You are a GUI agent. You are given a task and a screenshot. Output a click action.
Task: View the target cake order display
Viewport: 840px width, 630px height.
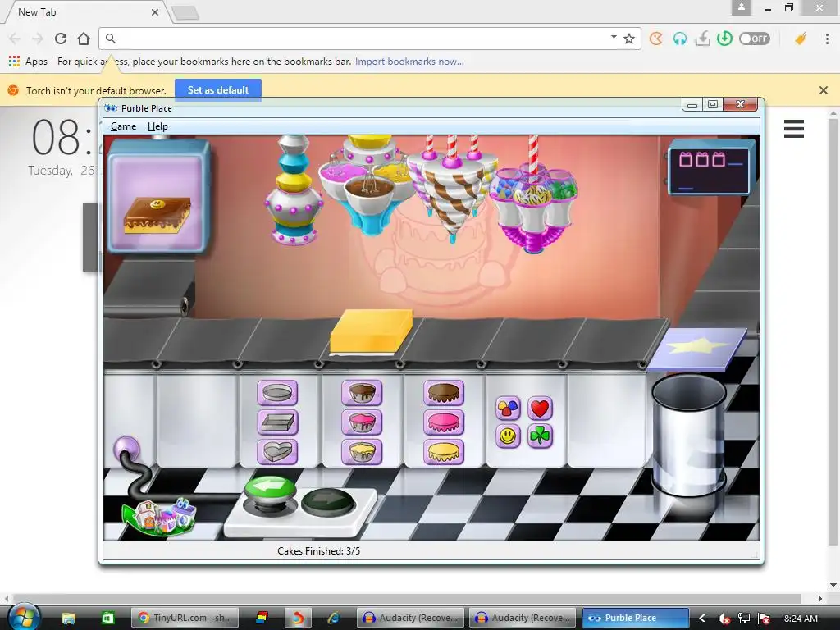157,196
